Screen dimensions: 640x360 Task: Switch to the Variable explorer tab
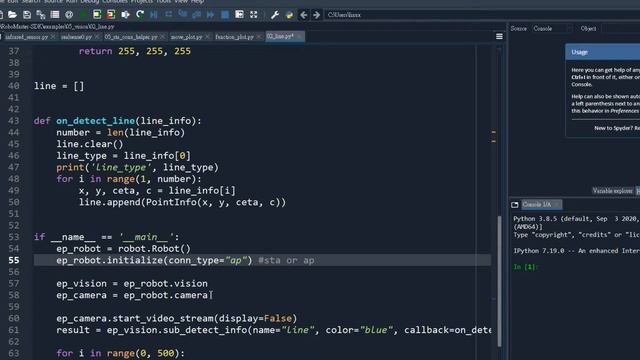point(612,191)
